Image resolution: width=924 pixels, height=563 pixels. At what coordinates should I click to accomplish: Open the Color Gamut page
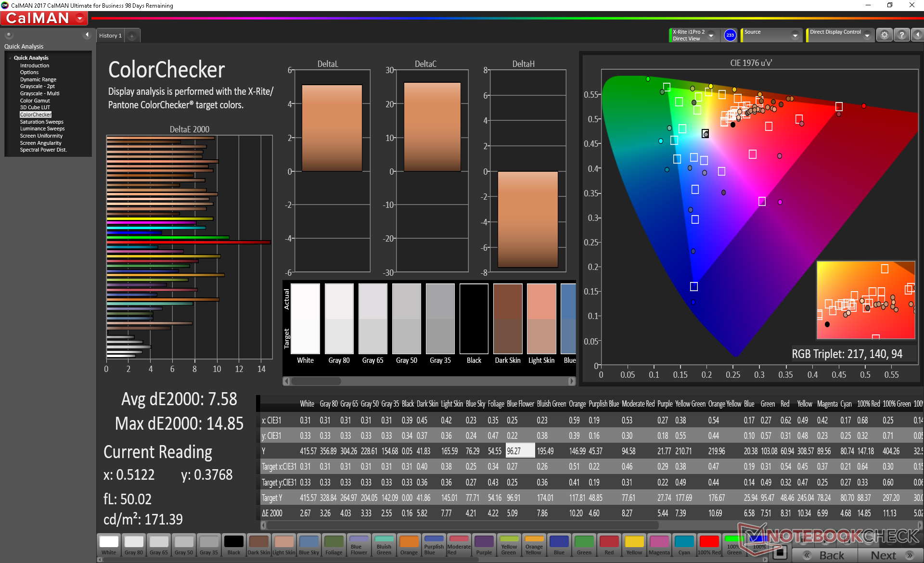coord(35,101)
